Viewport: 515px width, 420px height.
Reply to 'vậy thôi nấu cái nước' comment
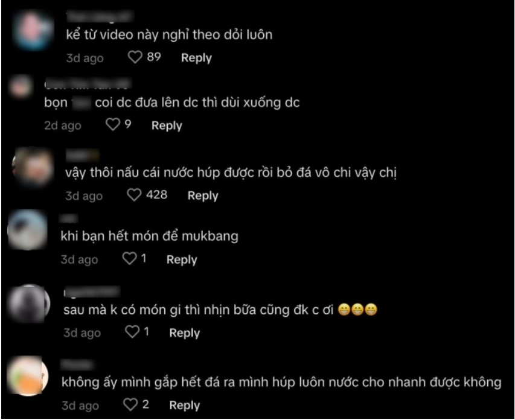[203, 196]
